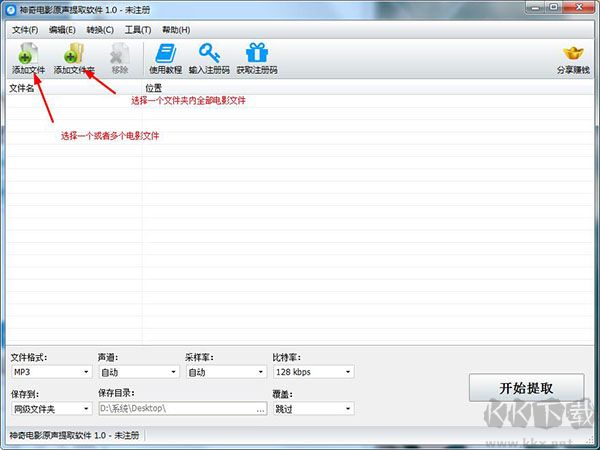The width and height of the screenshot is (600, 450).
Task: Click the 文件名 column header
Action: (74, 88)
